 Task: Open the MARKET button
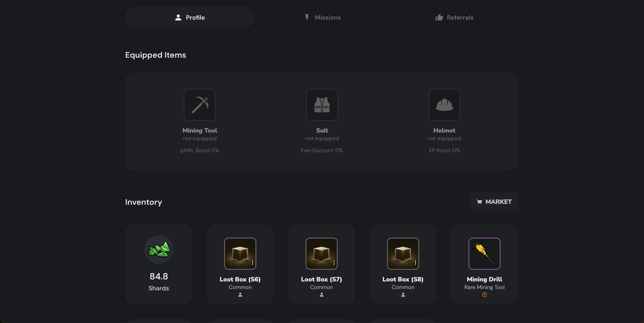494,202
